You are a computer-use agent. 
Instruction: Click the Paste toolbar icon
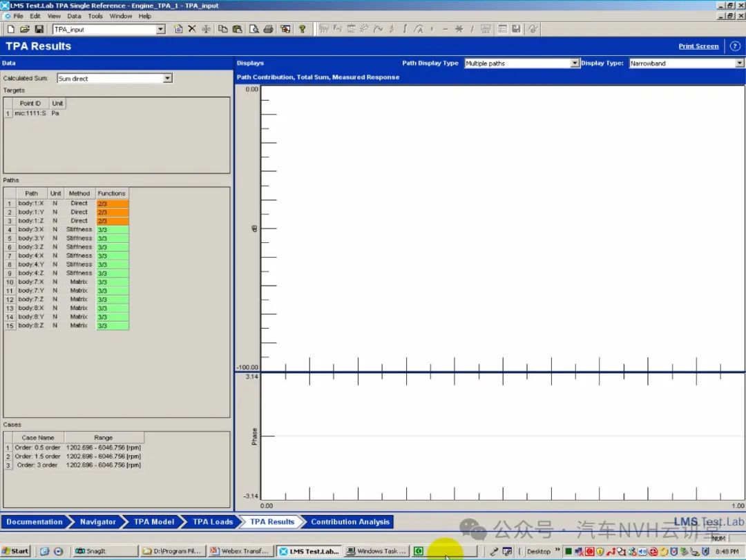(x=237, y=29)
